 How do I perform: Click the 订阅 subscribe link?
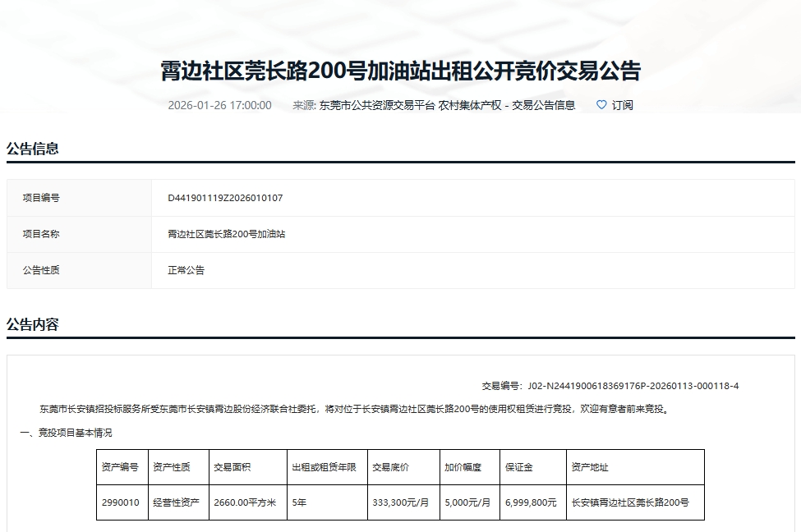pos(622,105)
